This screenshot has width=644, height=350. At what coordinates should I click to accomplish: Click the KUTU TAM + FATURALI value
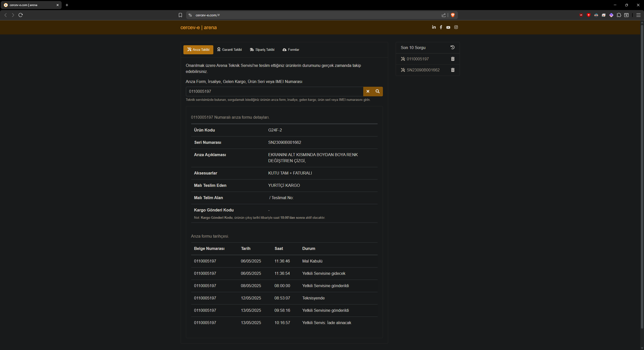pos(290,173)
